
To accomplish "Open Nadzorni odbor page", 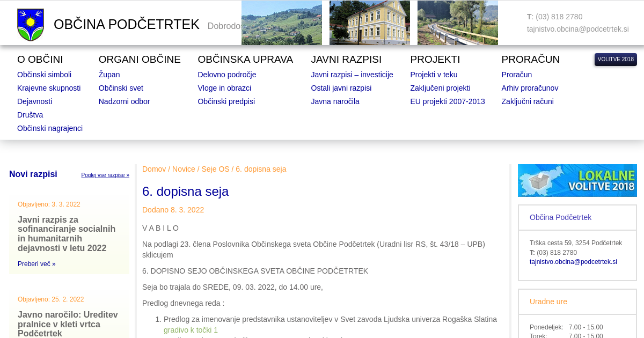I will click(x=124, y=101).
